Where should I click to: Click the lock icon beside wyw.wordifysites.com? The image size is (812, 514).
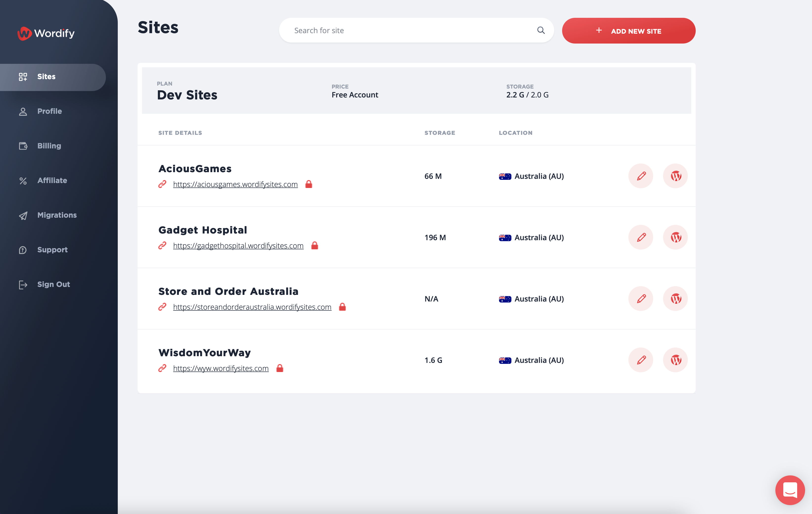pyautogui.click(x=280, y=368)
